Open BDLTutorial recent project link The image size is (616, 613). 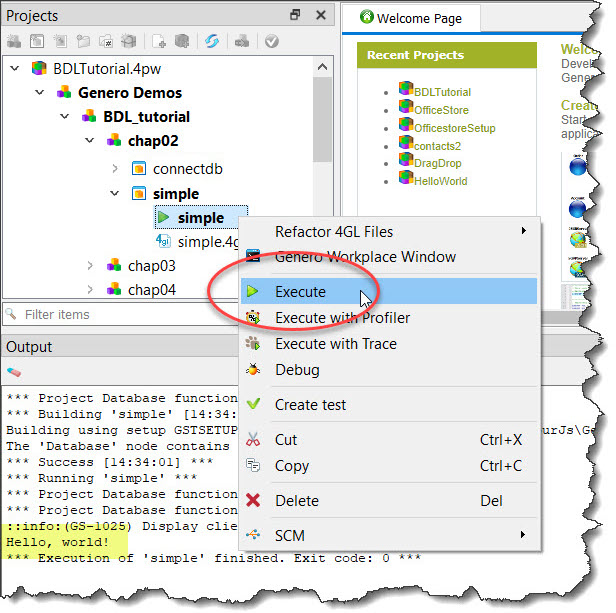point(442,92)
